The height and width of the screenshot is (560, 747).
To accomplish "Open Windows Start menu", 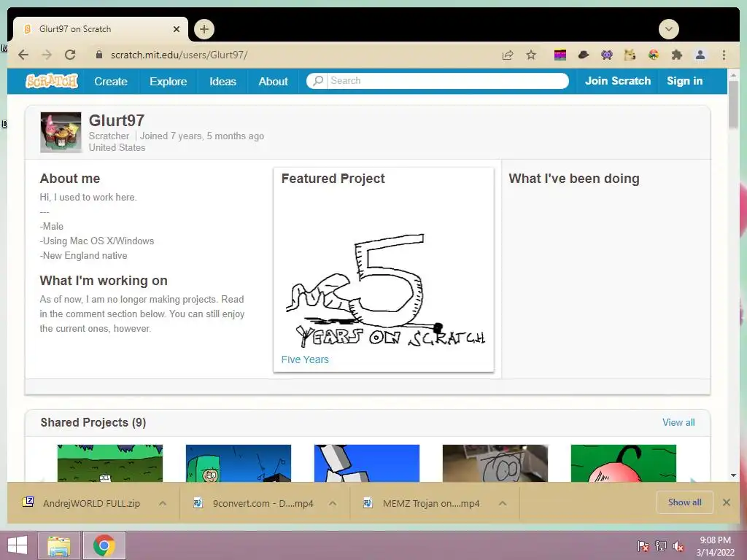I will (x=18, y=545).
